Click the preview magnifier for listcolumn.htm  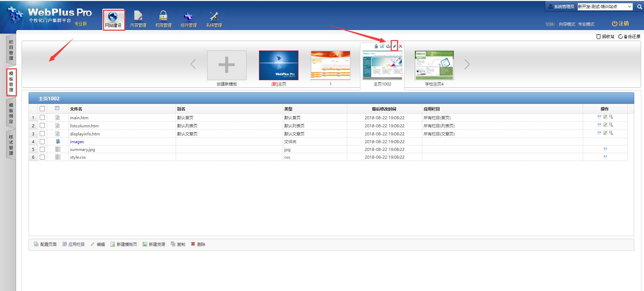(x=611, y=125)
